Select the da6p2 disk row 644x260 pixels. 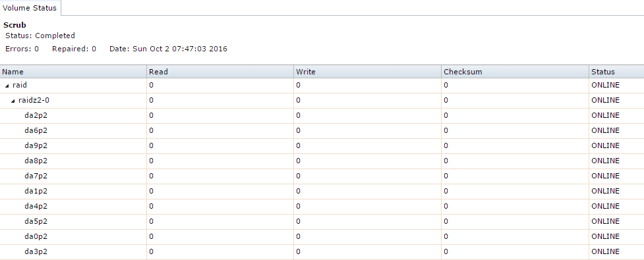(322, 130)
